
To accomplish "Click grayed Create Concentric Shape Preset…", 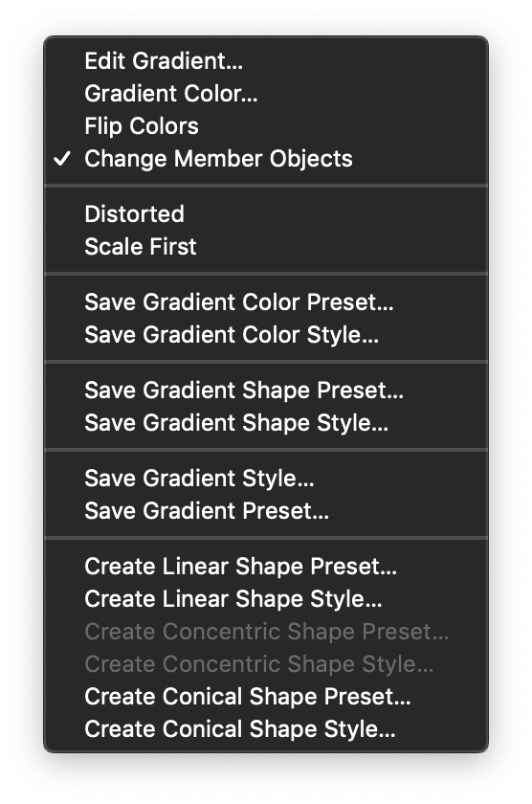I will coord(266,633).
